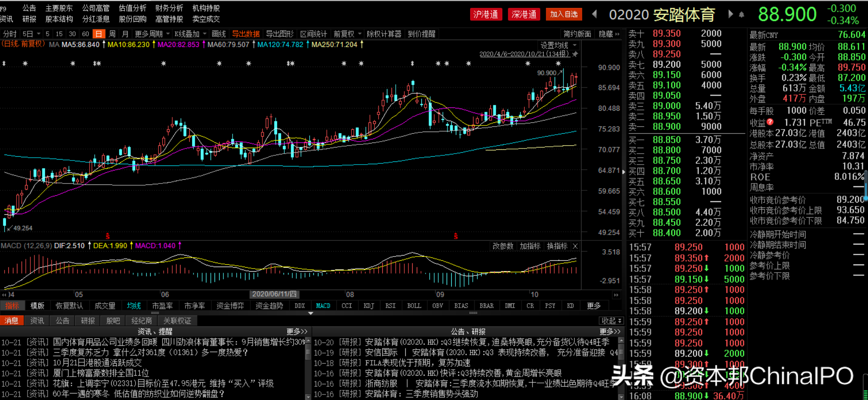Screen dimensions: 868x400
Task: Open news 厦门上榜富豪数排全国11位
Action: 101,373
